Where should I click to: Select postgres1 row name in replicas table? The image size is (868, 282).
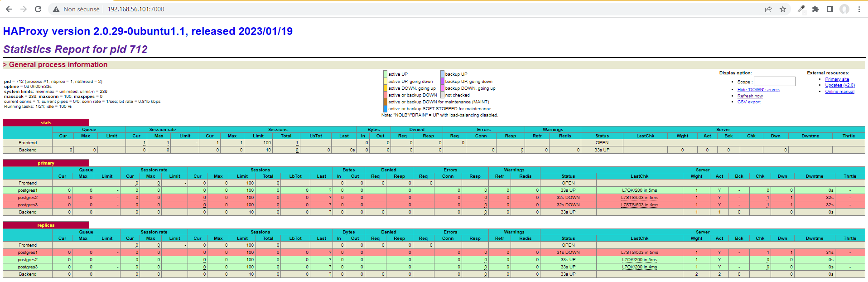28,253
